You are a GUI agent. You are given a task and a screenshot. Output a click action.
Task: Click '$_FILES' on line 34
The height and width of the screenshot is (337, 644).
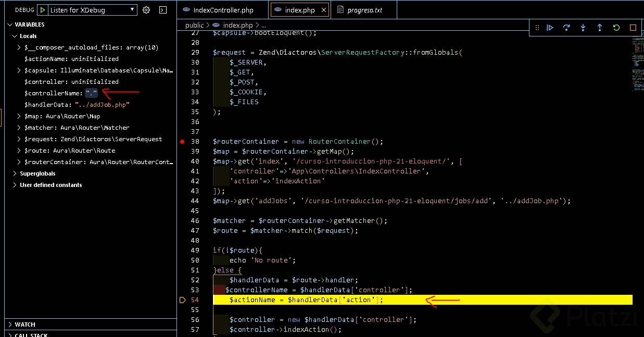[x=244, y=102]
